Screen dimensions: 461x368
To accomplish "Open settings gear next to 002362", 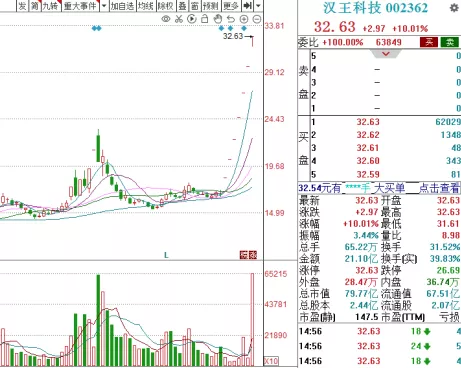I will pyautogui.click(x=454, y=8).
